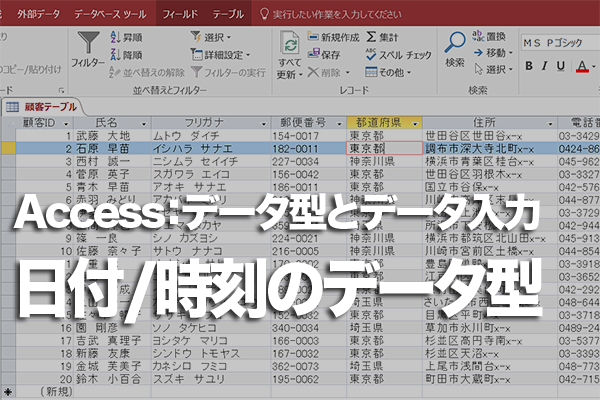The height and width of the screenshot is (400, 600).
Task: Open その他 more options dropdown
Action: 388,72
